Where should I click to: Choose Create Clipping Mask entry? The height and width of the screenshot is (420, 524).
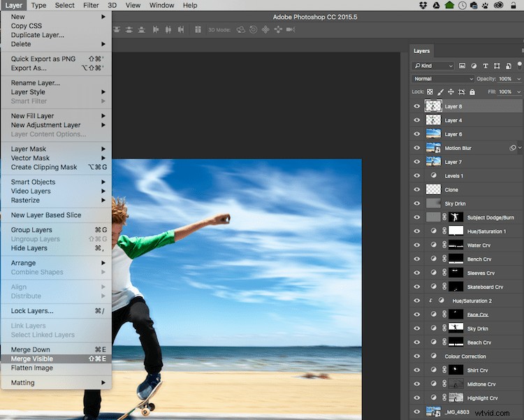pyautogui.click(x=56, y=167)
